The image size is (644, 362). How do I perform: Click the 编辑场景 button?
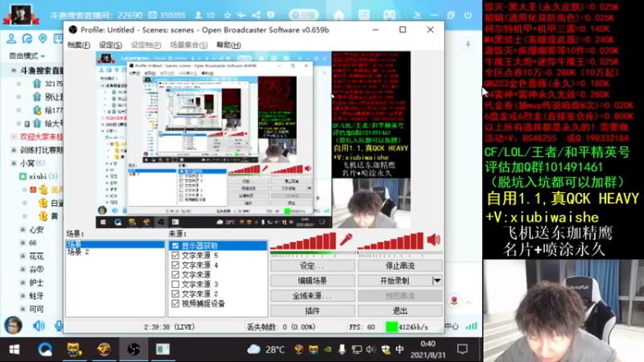312,281
